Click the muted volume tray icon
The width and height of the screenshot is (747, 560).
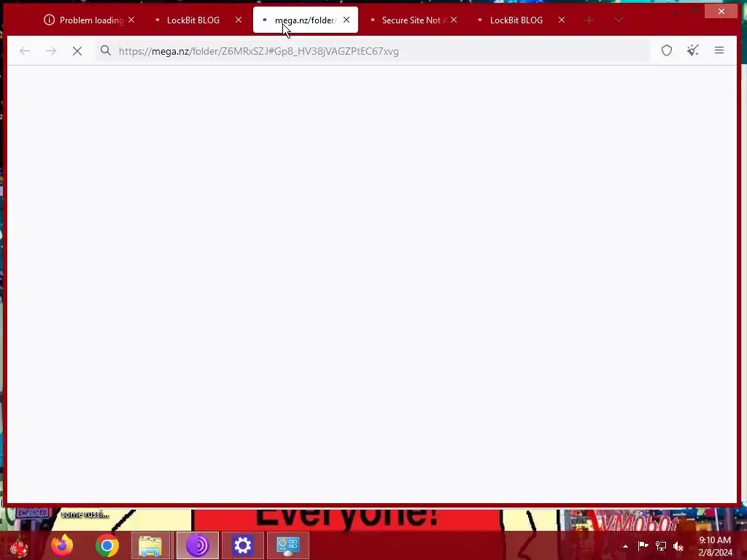coord(678,546)
